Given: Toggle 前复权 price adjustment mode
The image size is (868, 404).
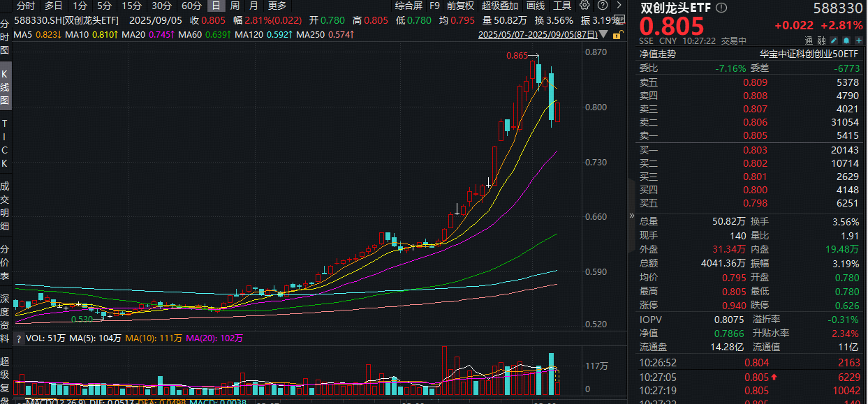Looking at the screenshot, I should [x=460, y=6].
